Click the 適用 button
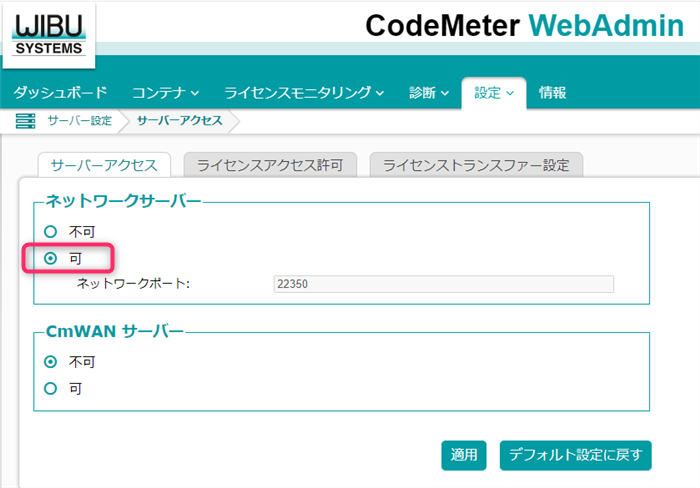Viewport: 700px width, 488px height. tap(464, 455)
